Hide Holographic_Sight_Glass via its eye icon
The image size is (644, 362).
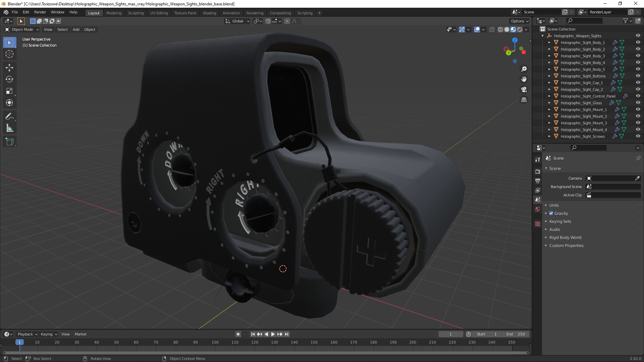pyautogui.click(x=638, y=103)
